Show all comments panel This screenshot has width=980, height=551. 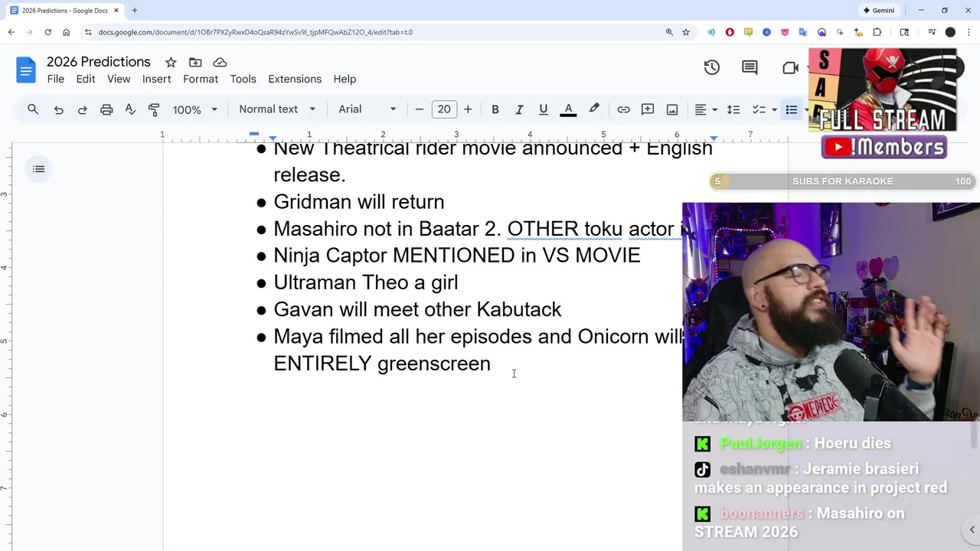(x=750, y=67)
